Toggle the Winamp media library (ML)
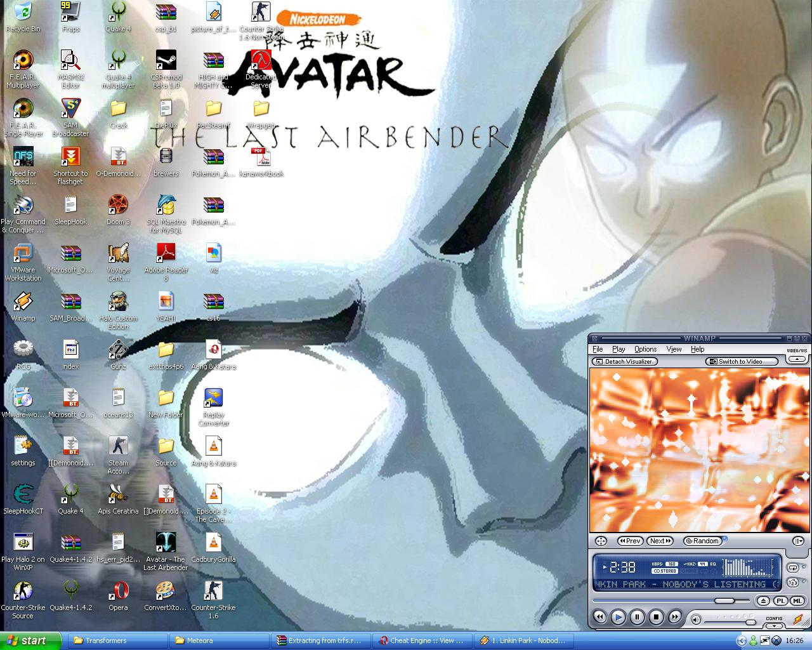 tap(797, 600)
